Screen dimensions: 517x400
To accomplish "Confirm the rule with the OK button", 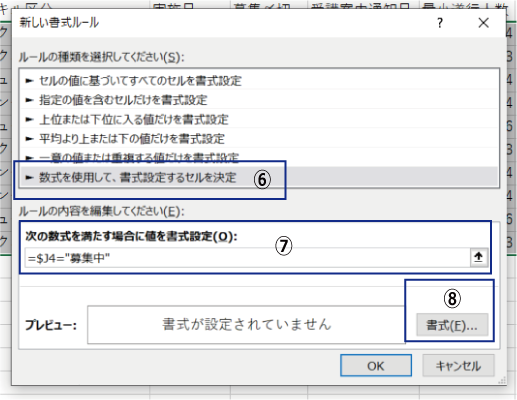I will [x=376, y=366].
